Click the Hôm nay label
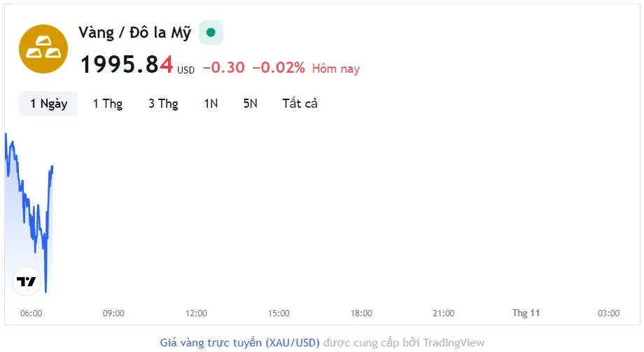The height and width of the screenshot is (352, 644). pyautogui.click(x=335, y=69)
